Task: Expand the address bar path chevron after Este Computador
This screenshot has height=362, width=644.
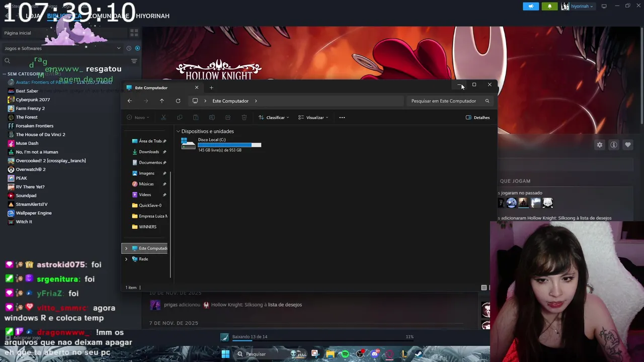Action: pyautogui.click(x=256, y=101)
